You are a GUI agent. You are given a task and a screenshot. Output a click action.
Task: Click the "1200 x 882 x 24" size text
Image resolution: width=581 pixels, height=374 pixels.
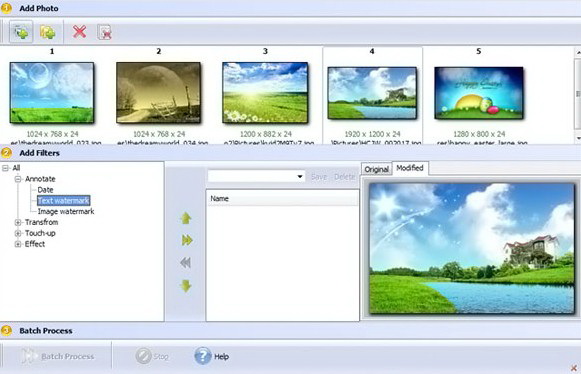pyautogui.click(x=265, y=134)
